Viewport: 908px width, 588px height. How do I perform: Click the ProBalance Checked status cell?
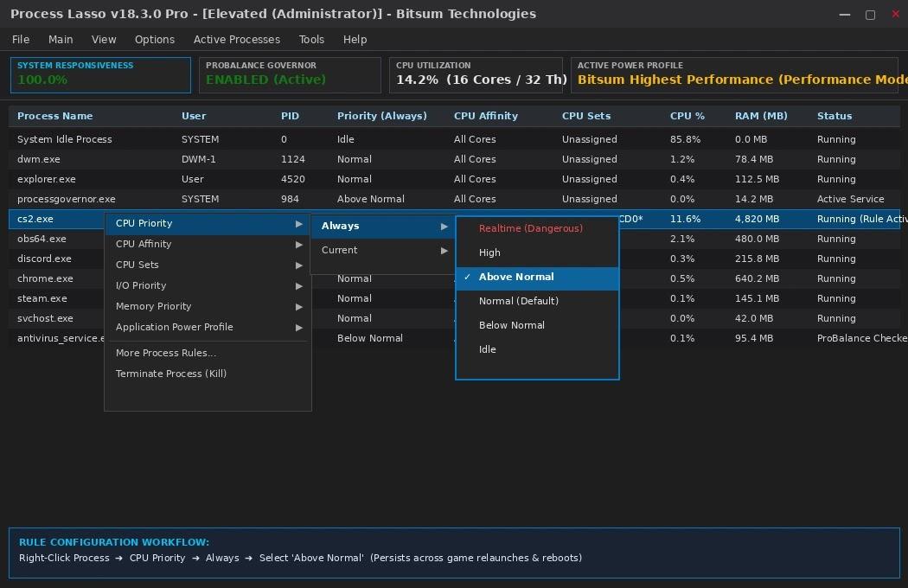(x=862, y=338)
